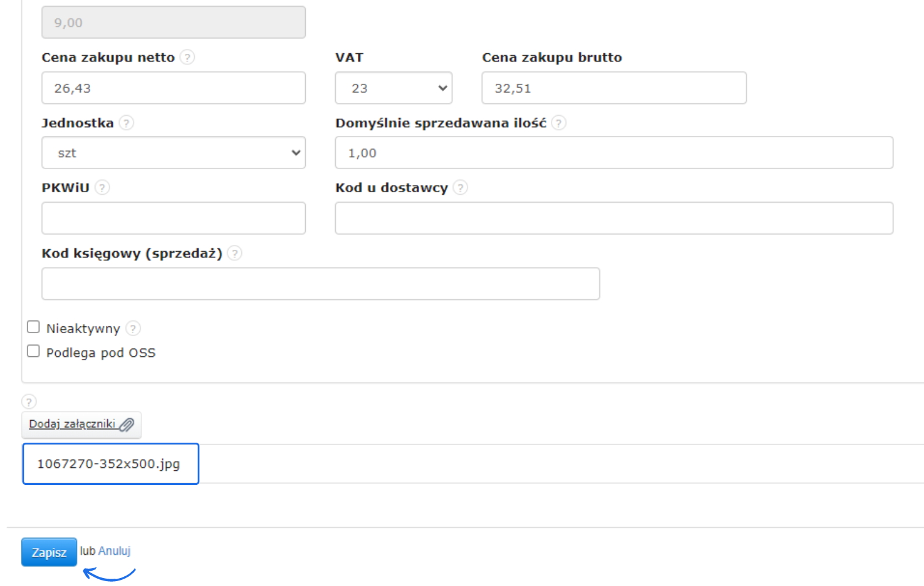Click help icon next to Nieaktywny

pos(133,328)
